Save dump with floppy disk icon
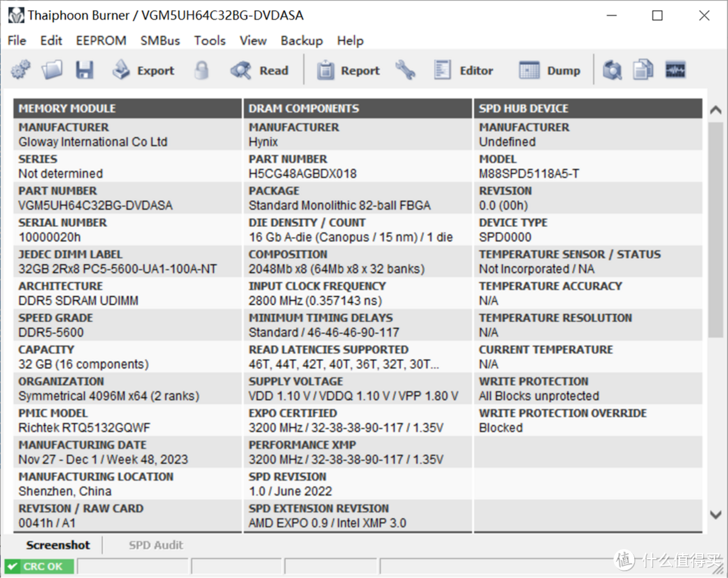Viewport: 728px width, 578px height. click(84, 70)
